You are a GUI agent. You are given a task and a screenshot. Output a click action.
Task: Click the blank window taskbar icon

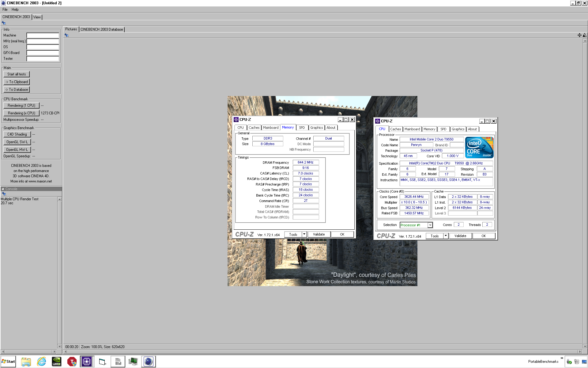point(103,362)
